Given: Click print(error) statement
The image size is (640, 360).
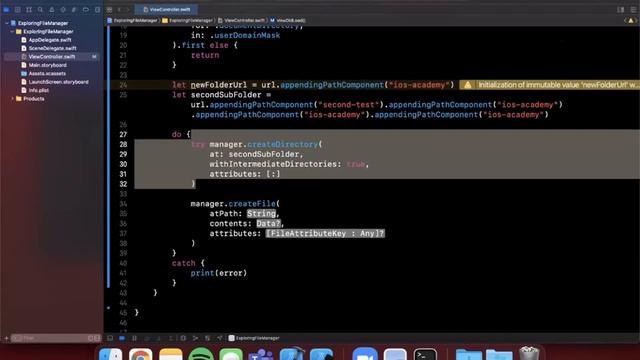Looking at the screenshot, I should click(218, 273).
